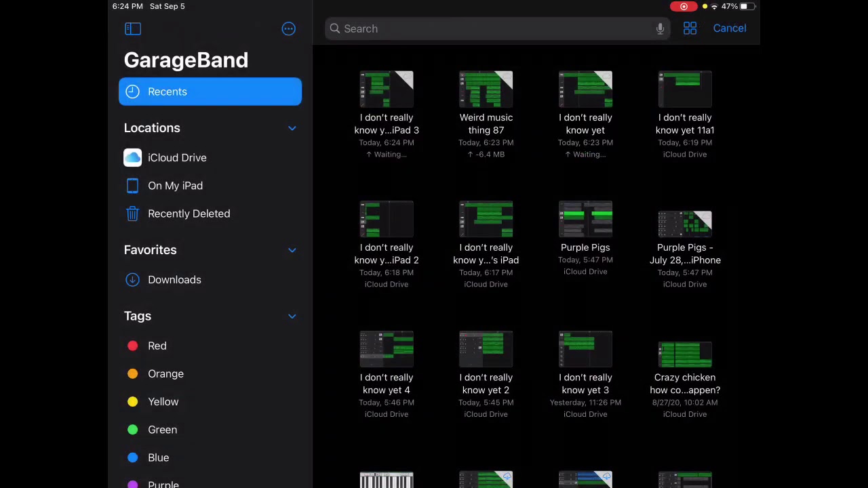868x488 pixels.
Task: Collapse the Tags section
Action: click(292, 317)
